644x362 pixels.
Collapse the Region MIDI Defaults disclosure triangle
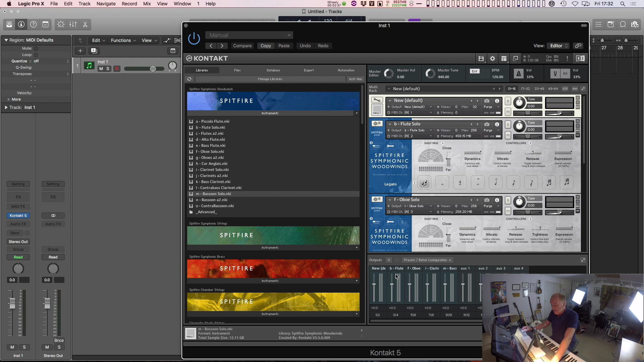click(x=6, y=40)
